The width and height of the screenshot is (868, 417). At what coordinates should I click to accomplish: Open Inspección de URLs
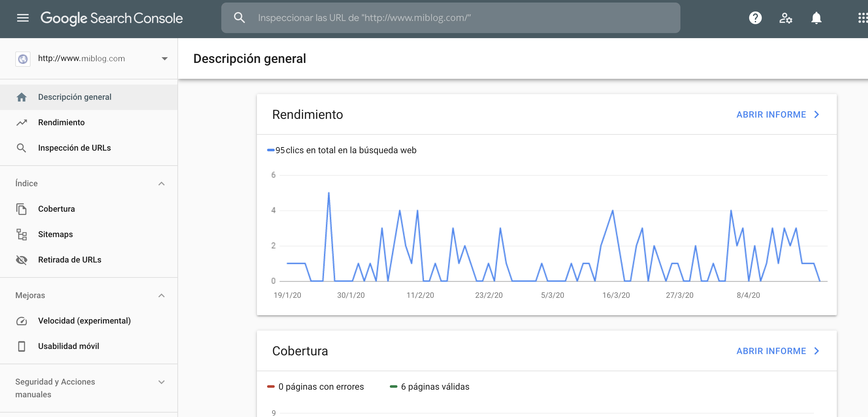[x=74, y=147]
